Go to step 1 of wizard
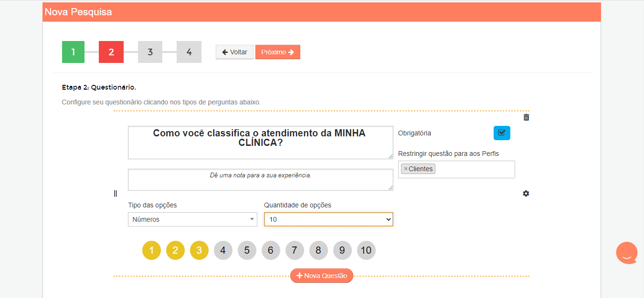This screenshot has height=298, width=644. (x=73, y=52)
